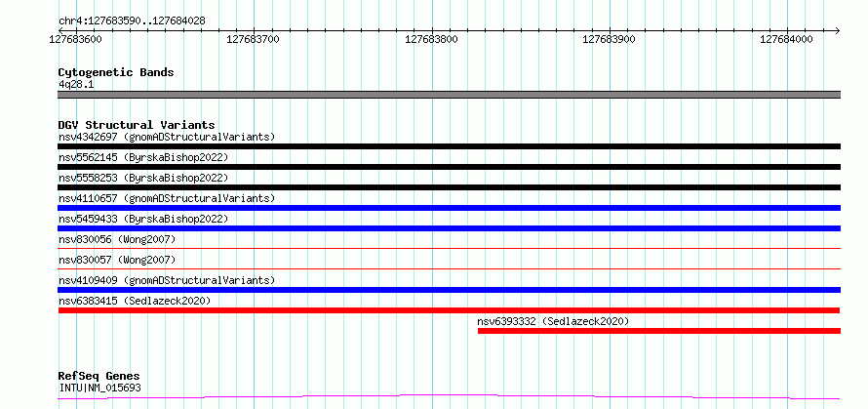Screen dimensions: 868x409
Task: Click ruler coordinate 127683800
Action: click(x=431, y=39)
